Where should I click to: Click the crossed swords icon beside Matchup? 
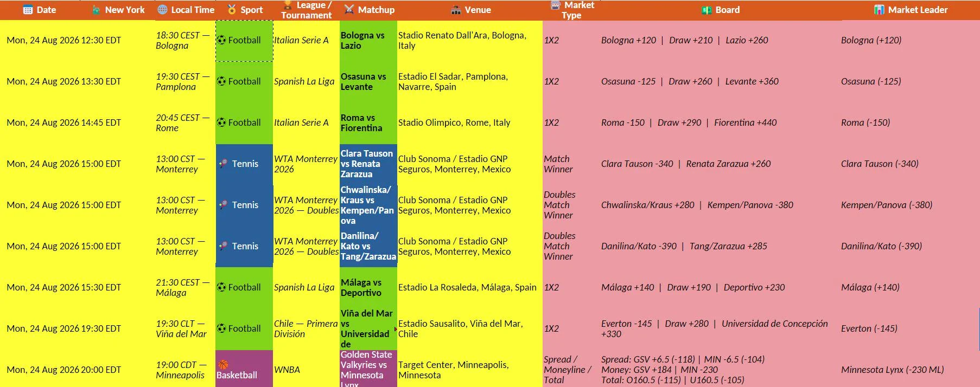pos(349,10)
